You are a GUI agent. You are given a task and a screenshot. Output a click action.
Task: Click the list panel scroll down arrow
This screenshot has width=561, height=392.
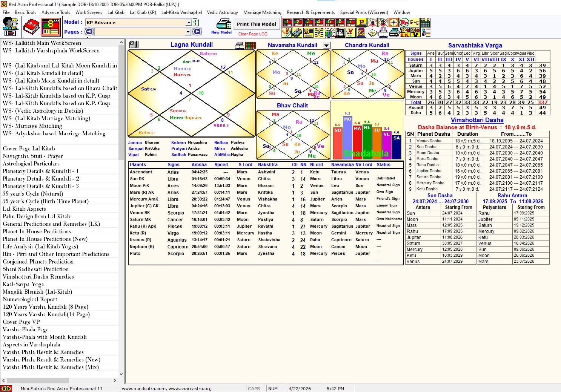tap(121, 374)
